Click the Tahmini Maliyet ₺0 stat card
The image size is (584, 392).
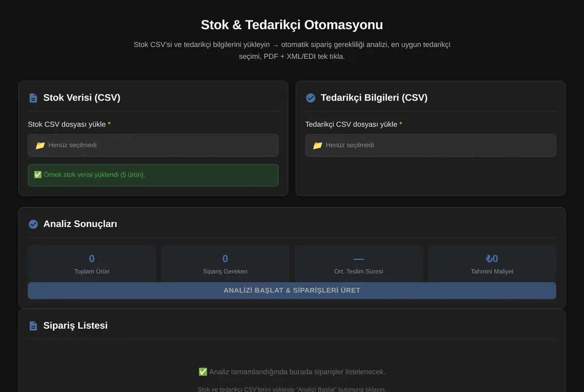click(492, 264)
